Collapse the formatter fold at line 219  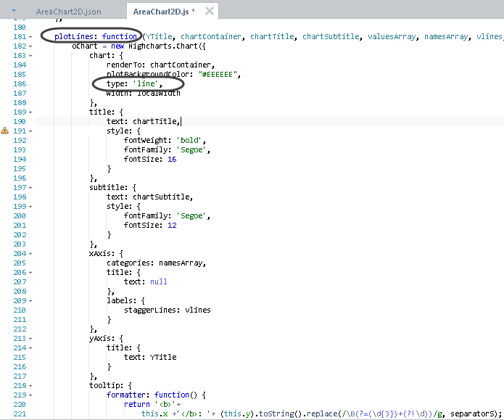(x=30, y=395)
